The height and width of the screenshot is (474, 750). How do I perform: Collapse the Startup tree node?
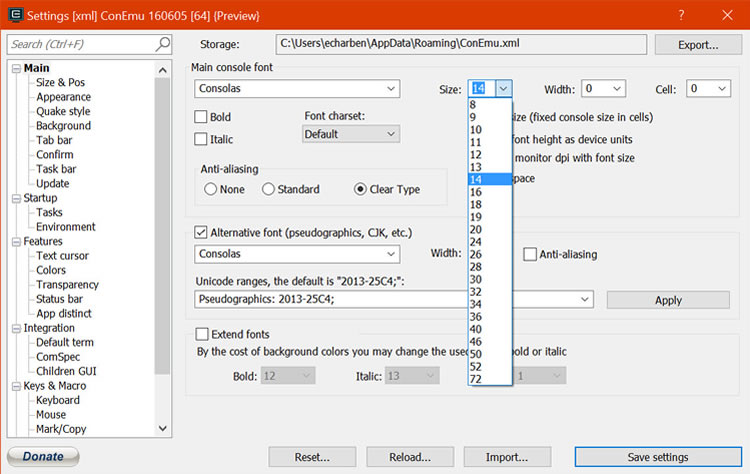pos(16,198)
